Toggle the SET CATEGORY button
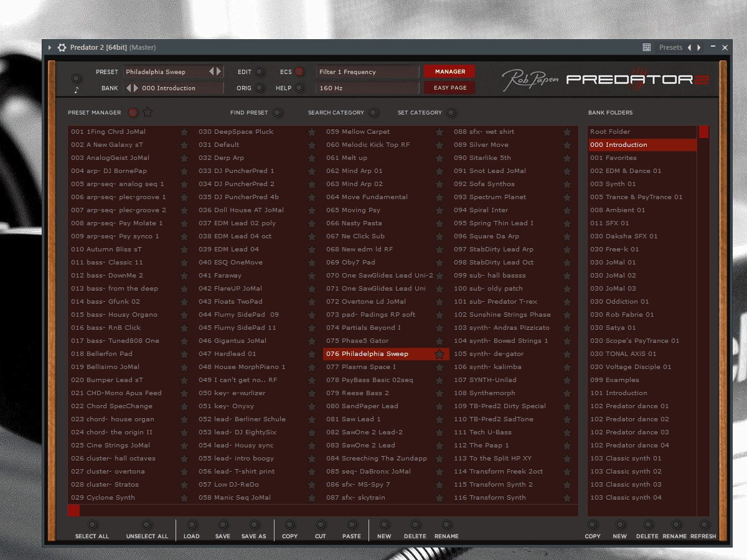The width and height of the screenshot is (747, 560). pos(451,113)
